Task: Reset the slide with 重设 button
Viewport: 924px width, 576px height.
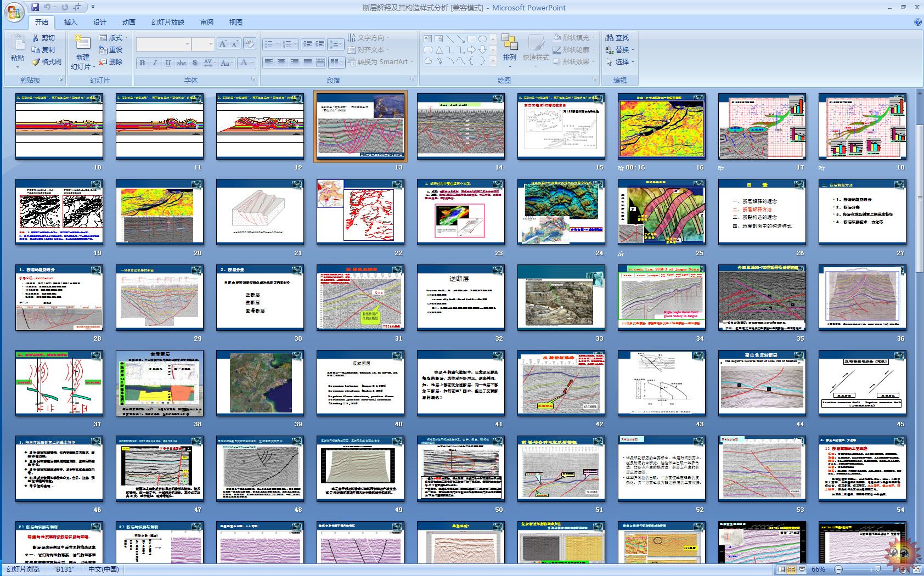Action: pos(111,50)
